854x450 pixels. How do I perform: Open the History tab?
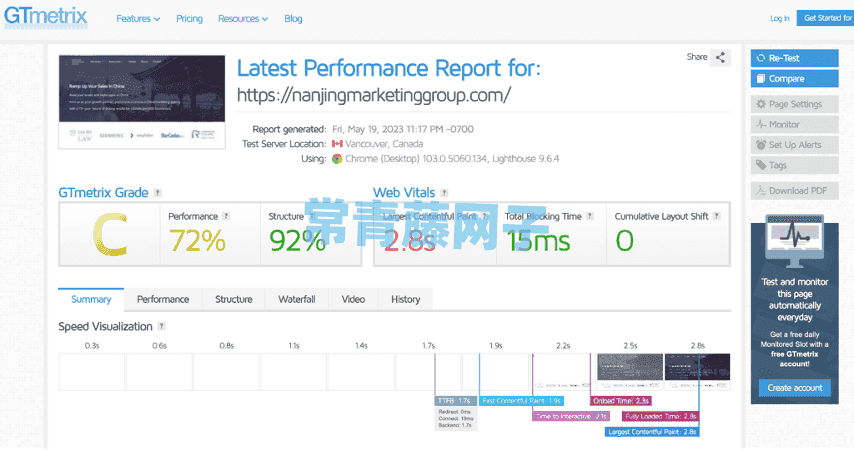pyautogui.click(x=405, y=299)
